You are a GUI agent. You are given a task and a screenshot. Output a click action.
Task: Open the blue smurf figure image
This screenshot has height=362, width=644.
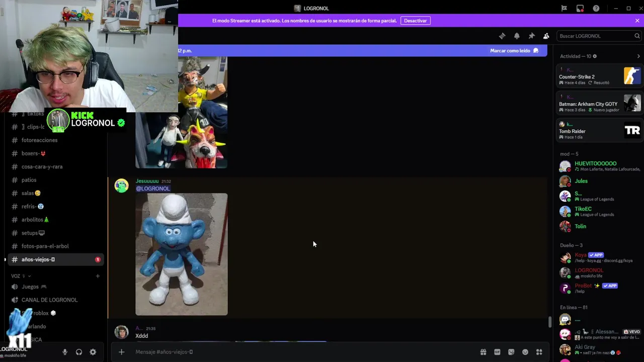(182, 254)
